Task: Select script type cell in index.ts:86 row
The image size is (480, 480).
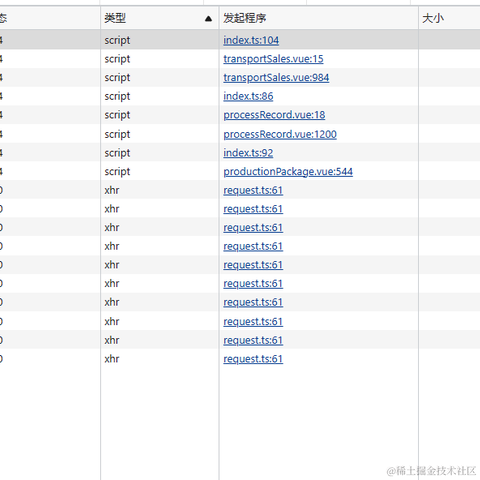Action: click(160, 96)
